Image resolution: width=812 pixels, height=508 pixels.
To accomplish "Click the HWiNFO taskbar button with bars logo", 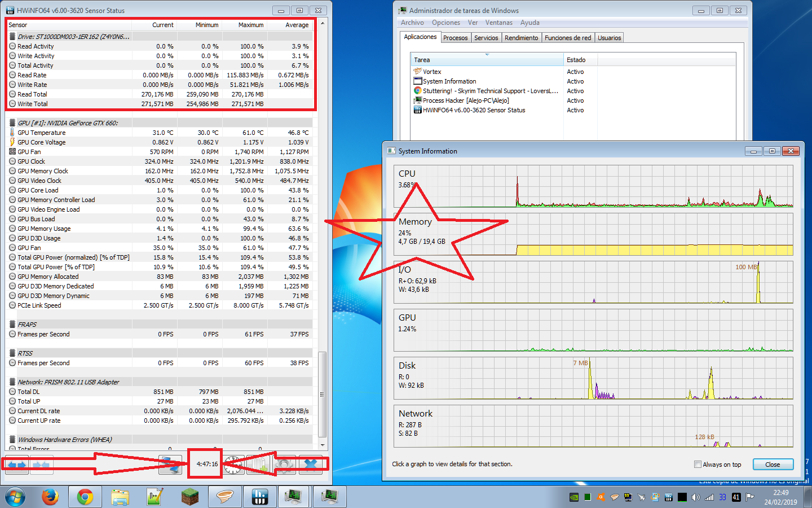I will [259, 497].
